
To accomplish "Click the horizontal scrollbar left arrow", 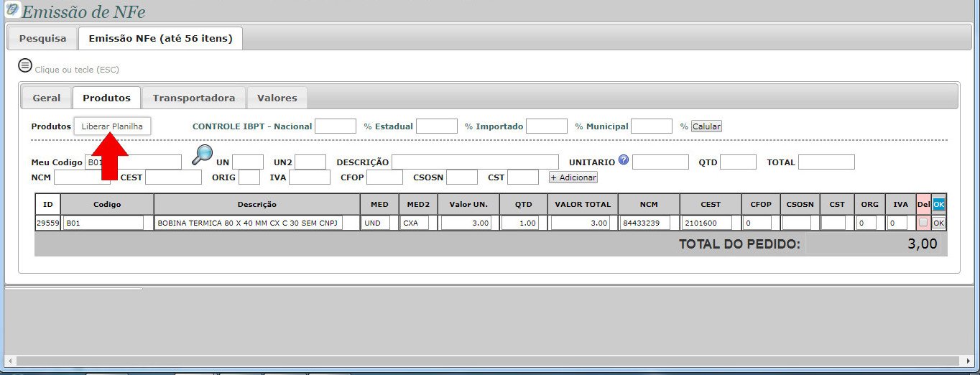I will click(x=9, y=361).
